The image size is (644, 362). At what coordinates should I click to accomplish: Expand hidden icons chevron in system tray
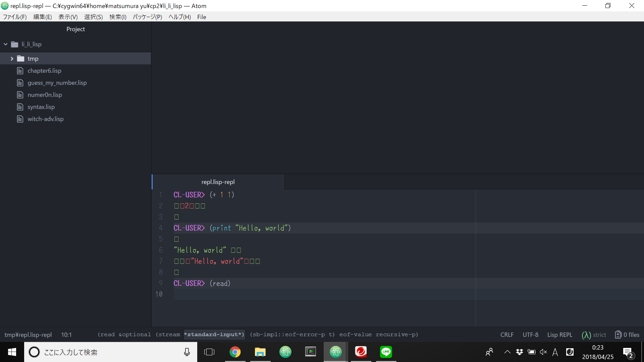click(x=507, y=352)
